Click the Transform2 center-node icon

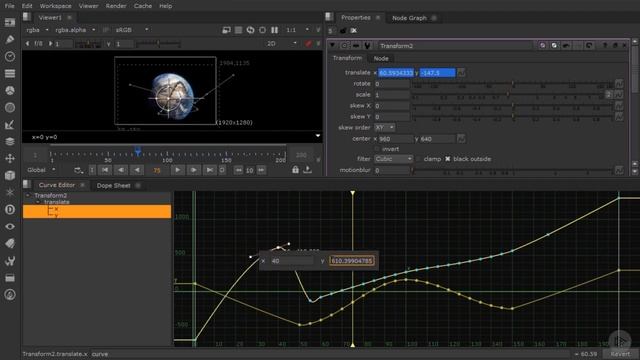tap(344, 46)
